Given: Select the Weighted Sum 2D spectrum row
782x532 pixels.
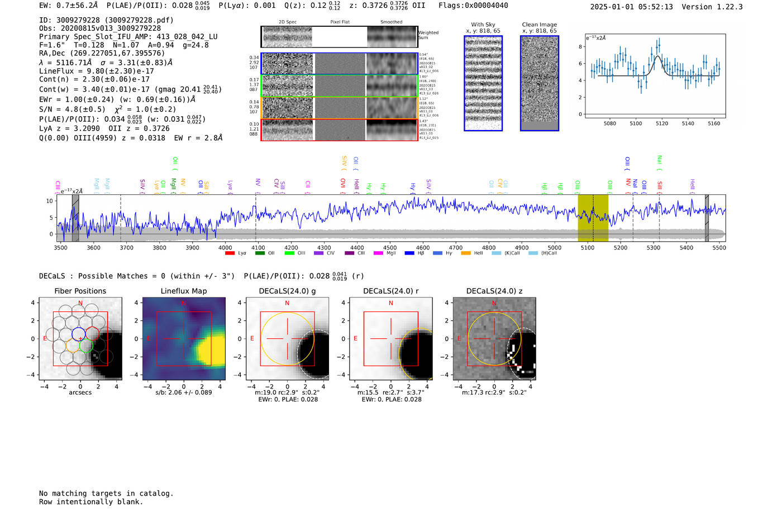Looking at the screenshot, I should coord(339,37).
